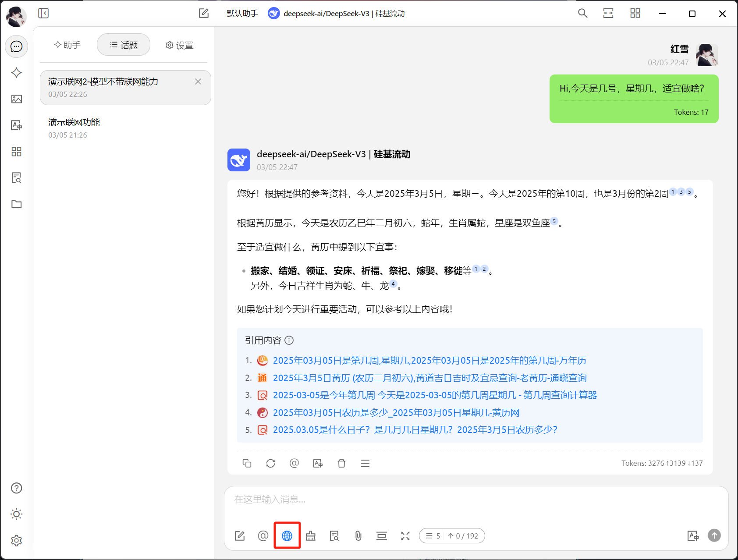Viewport: 738px width, 560px height.
Task: Open the message's more options menu
Action: [x=365, y=463]
